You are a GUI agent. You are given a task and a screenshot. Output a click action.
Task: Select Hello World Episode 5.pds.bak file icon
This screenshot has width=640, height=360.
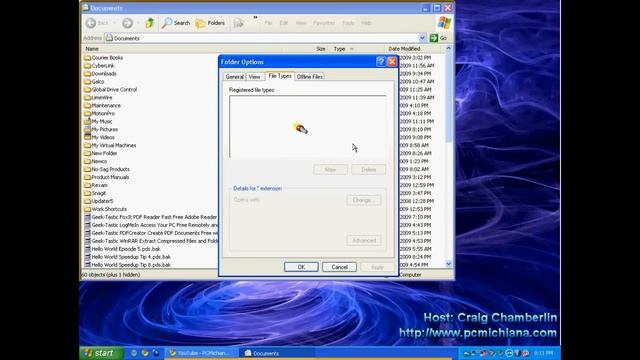point(87,249)
